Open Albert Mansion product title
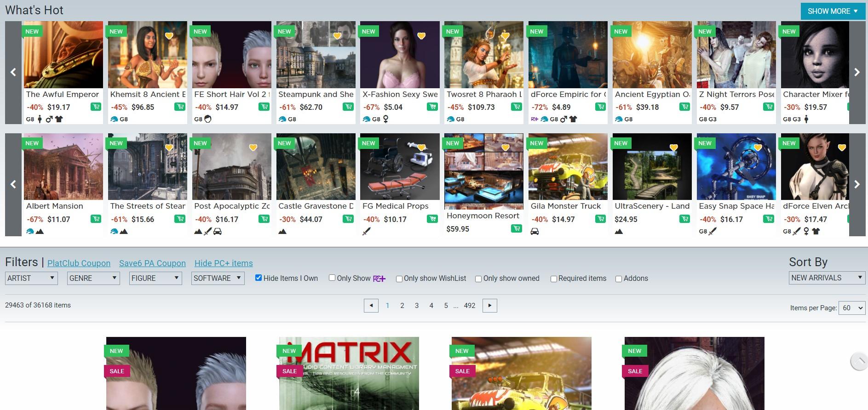868x410 pixels. click(x=55, y=206)
